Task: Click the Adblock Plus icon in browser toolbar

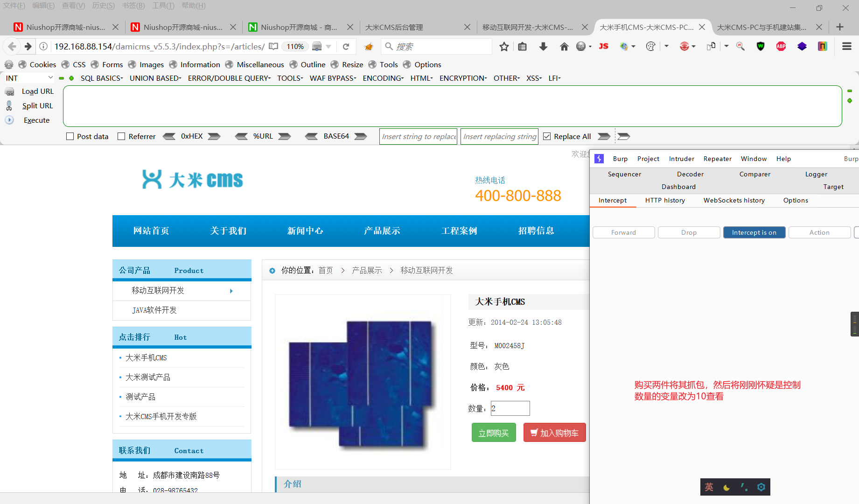Action: (781, 46)
